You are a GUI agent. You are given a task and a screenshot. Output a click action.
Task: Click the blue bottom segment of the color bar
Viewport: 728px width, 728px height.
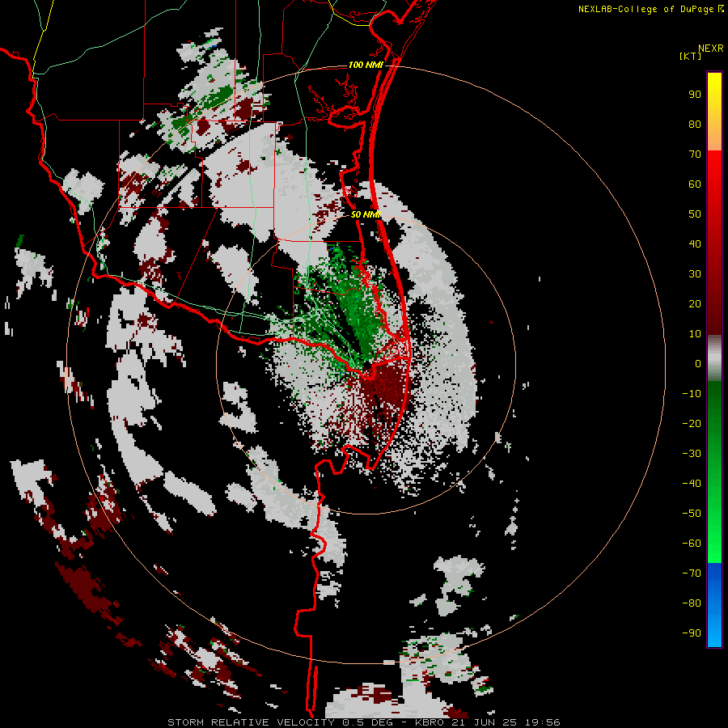714,605
